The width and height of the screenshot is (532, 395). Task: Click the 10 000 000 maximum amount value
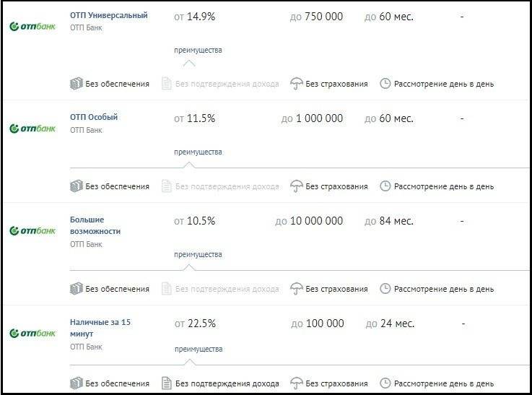[316, 221]
